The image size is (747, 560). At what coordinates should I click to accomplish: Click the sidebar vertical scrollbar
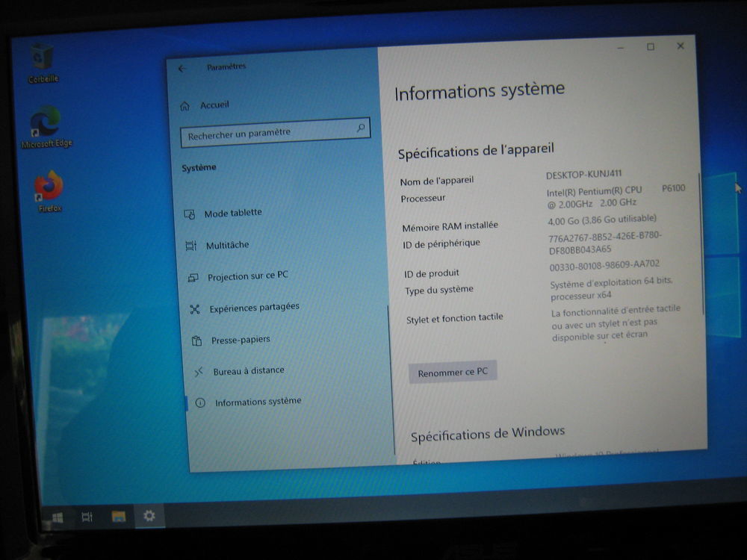pos(391,379)
